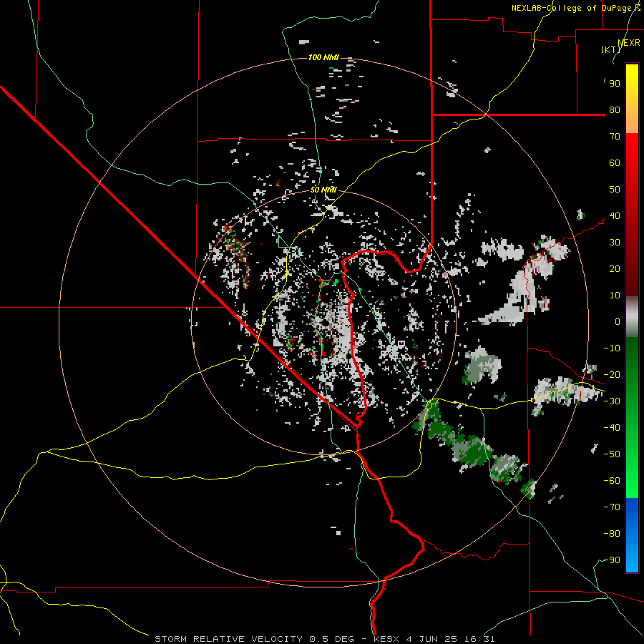
Task: Select the 50 value on the velocity legend
Action: pyautogui.click(x=615, y=190)
